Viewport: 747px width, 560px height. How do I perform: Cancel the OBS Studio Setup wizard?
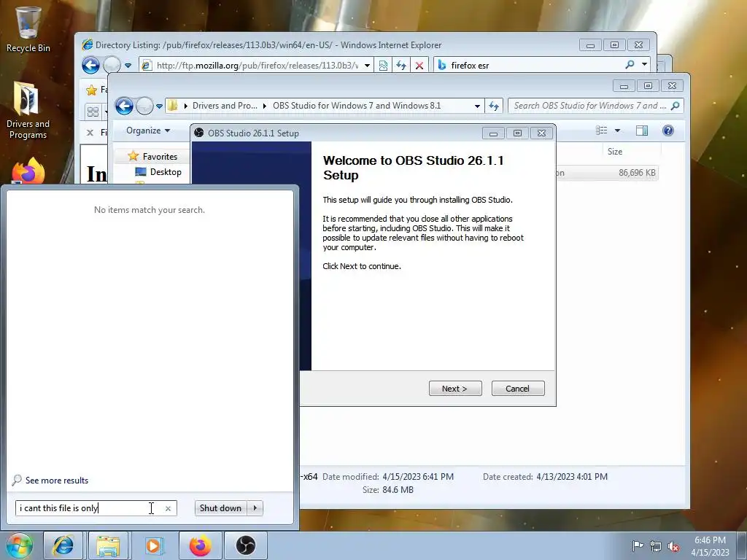(x=518, y=389)
